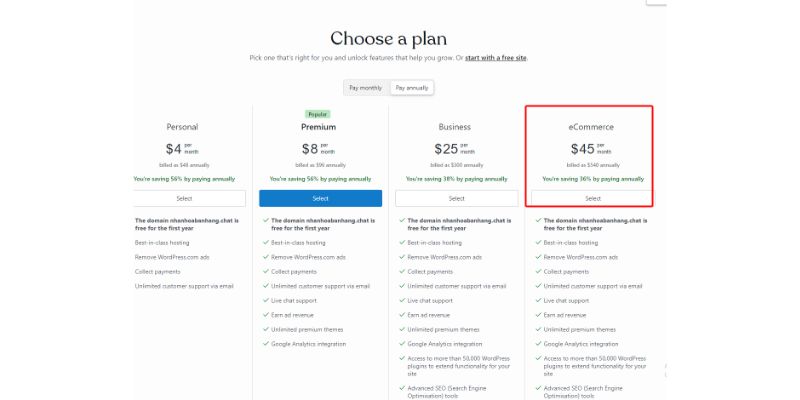Image resolution: width=800 pixels, height=400 pixels.
Task: Open the 'start with a free site' link
Action: coord(495,58)
